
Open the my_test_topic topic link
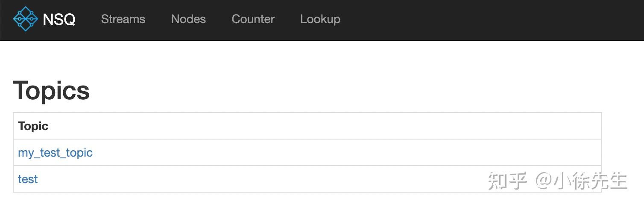point(55,153)
